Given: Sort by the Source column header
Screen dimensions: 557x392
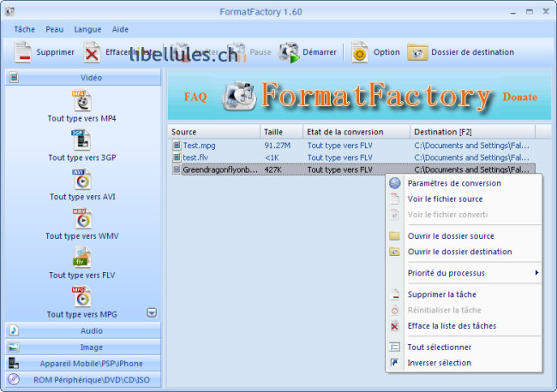Looking at the screenshot, I should pyautogui.click(x=214, y=132).
